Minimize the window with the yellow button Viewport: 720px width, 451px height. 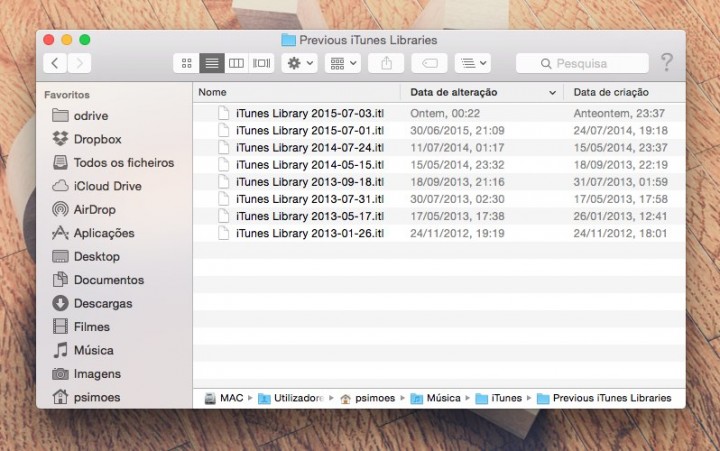[67, 39]
